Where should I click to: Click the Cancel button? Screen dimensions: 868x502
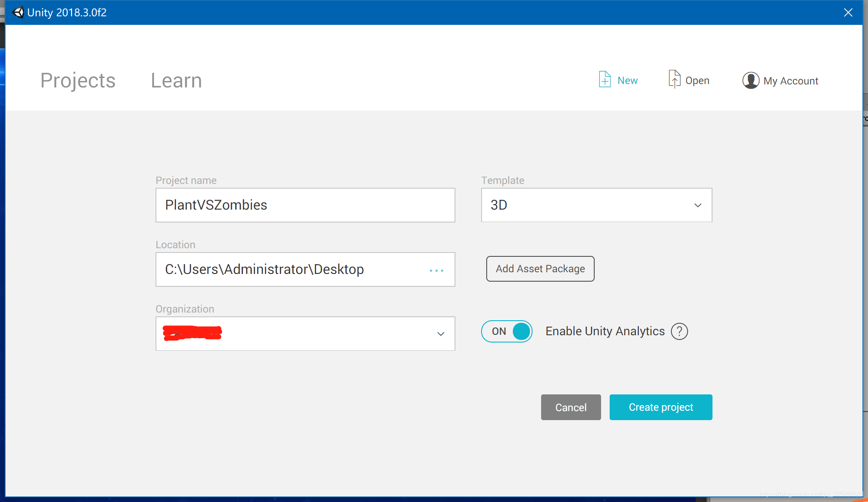click(571, 407)
